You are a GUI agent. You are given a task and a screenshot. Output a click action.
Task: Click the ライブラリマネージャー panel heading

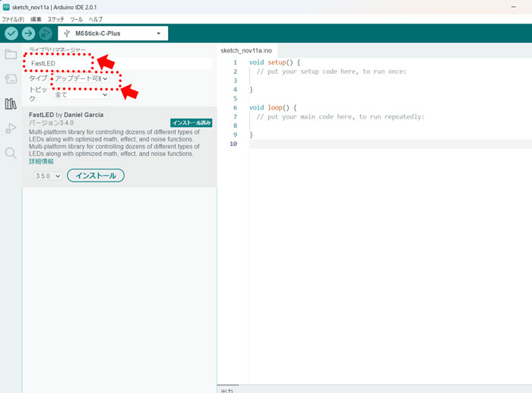[57, 49]
